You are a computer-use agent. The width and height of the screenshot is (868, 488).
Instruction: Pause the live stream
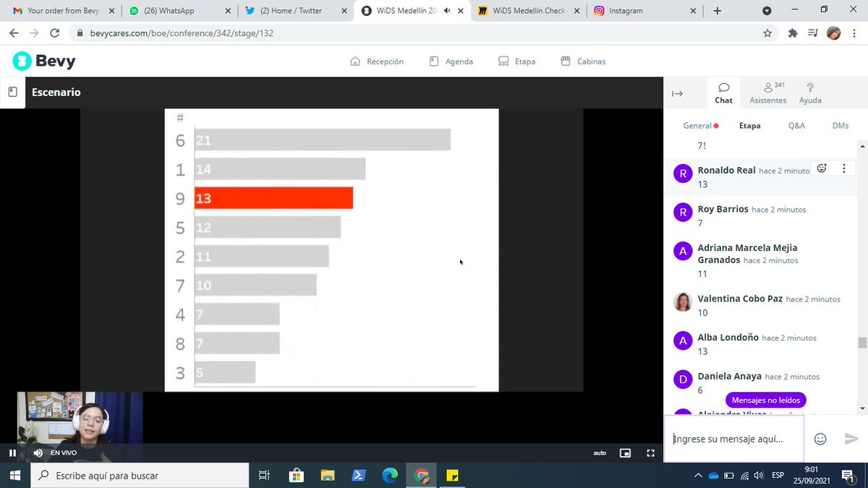click(x=12, y=453)
